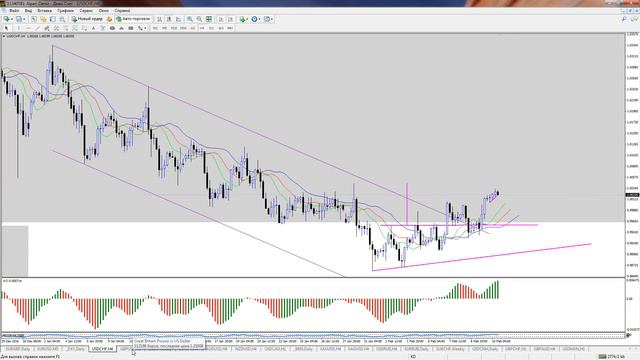Switch to the EURGBP,Daily chart tab
The width and height of the screenshot is (640, 360).
18,349
